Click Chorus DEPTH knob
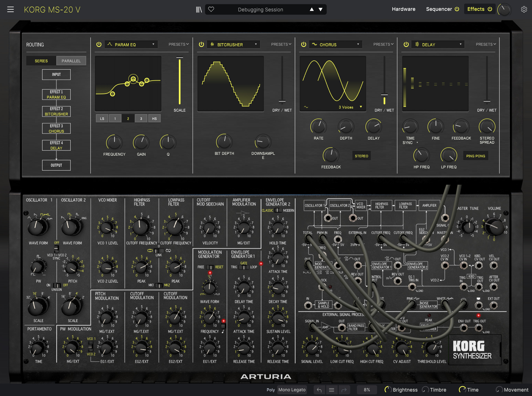Viewport: 532px width, 396px height. tap(346, 127)
